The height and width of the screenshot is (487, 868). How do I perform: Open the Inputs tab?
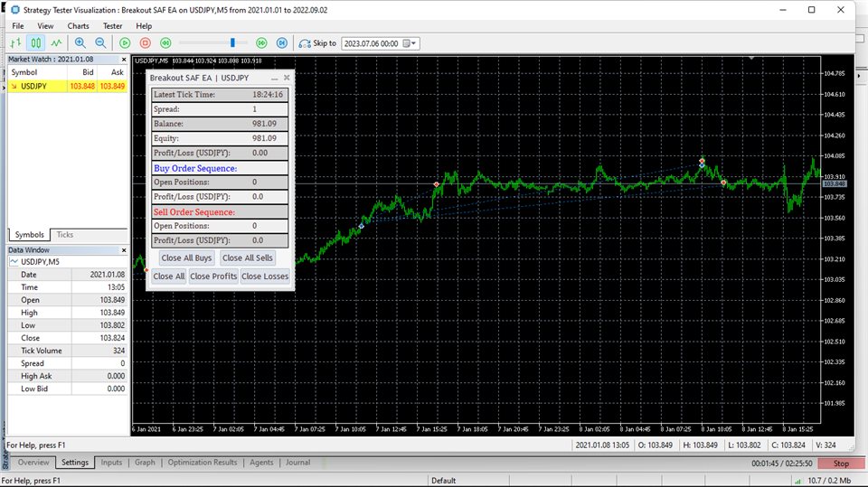[111, 462]
